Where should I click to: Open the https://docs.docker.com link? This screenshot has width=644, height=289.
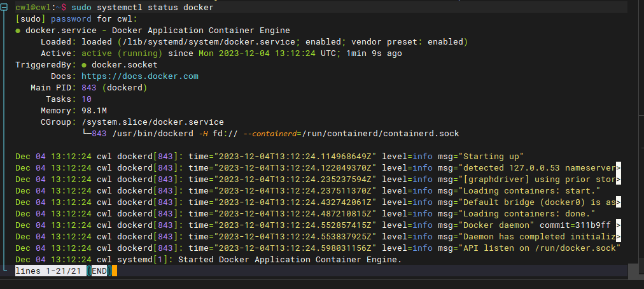pyautogui.click(x=140, y=76)
